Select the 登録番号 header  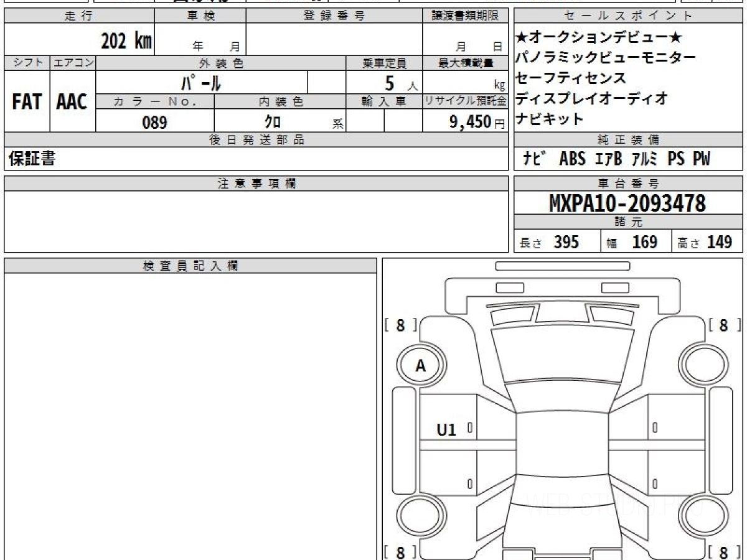click(x=334, y=17)
